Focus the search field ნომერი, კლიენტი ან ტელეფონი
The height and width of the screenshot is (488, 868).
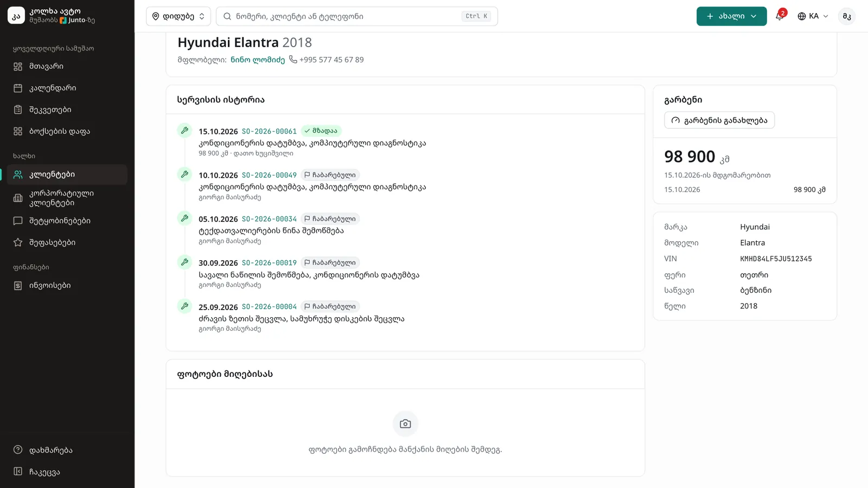click(356, 16)
